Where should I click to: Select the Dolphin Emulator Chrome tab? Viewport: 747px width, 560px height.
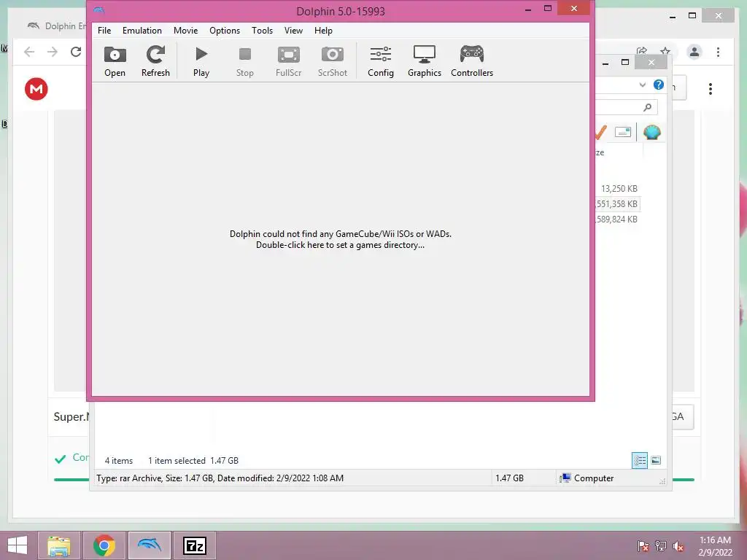[57, 26]
